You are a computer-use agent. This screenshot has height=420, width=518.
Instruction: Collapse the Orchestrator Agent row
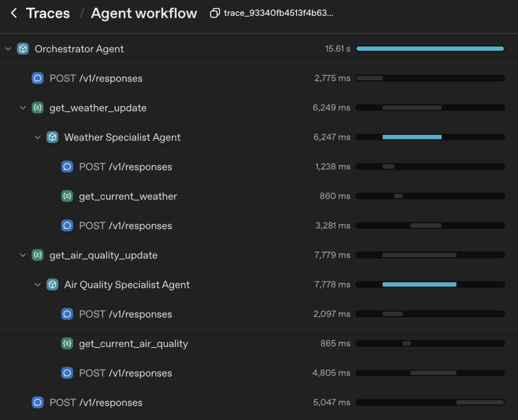(x=8, y=49)
